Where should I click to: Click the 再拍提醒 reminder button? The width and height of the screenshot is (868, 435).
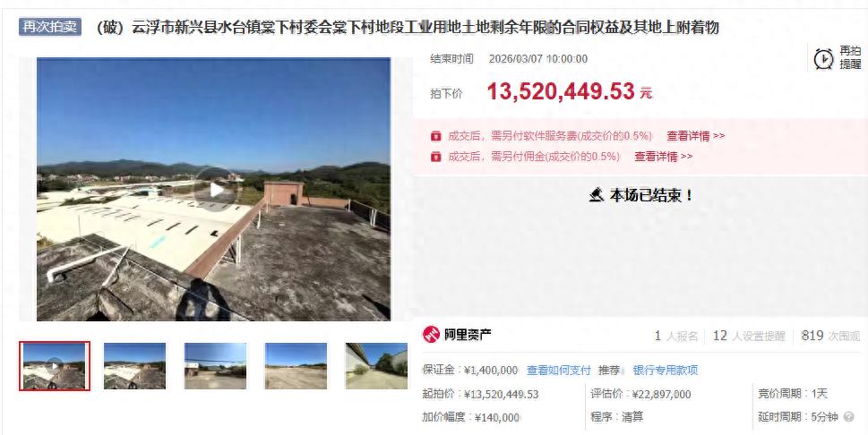pos(837,58)
